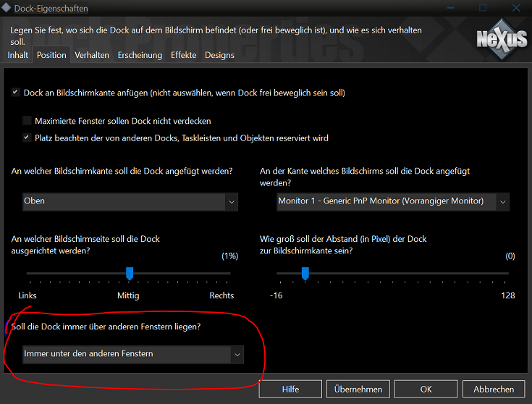Confirm the dialog with OK
532x404 pixels.
click(x=426, y=389)
